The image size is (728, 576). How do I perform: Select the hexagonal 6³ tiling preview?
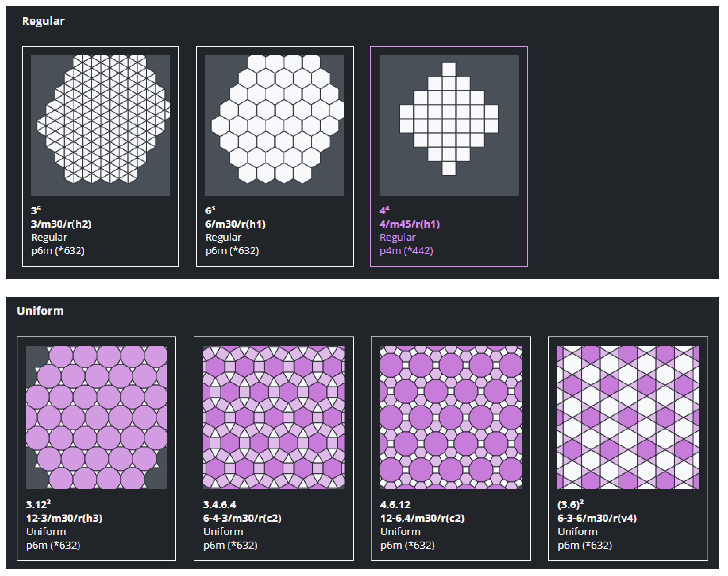(x=275, y=125)
